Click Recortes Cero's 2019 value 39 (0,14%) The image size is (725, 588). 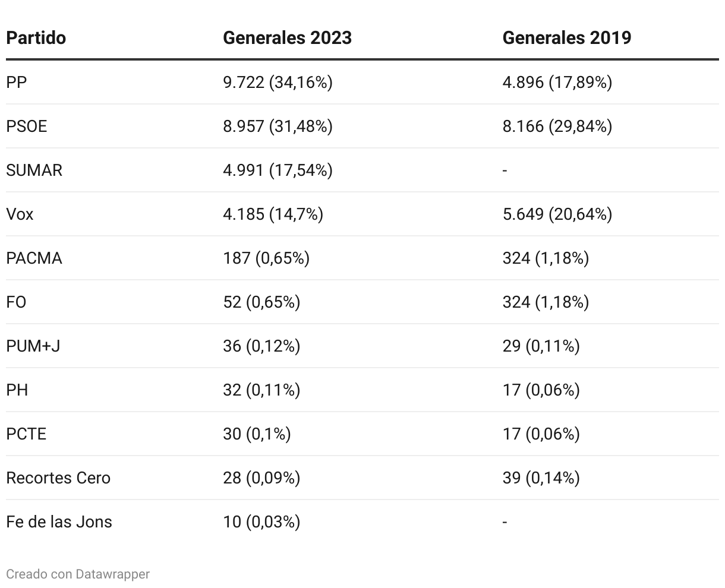tap(541, 478)
